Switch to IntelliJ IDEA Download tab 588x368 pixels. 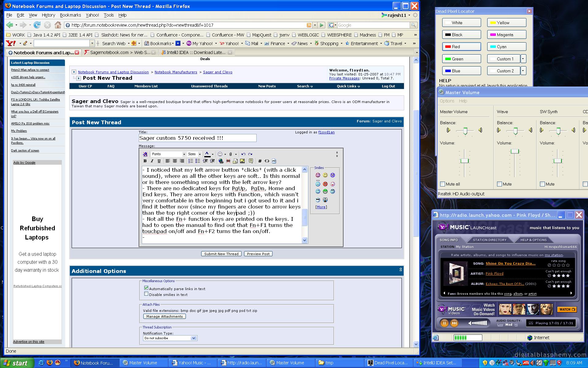pos(196,52)
